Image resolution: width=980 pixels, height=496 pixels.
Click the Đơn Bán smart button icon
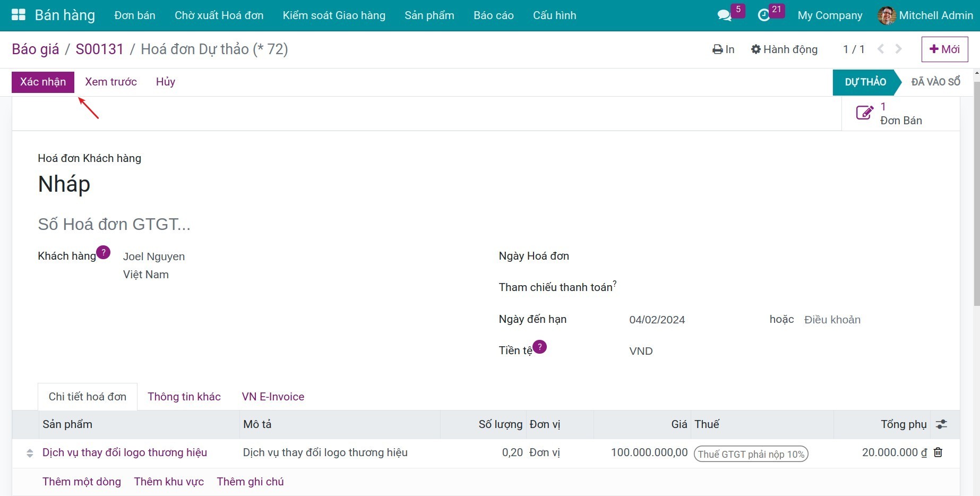[x=864, y=113]
